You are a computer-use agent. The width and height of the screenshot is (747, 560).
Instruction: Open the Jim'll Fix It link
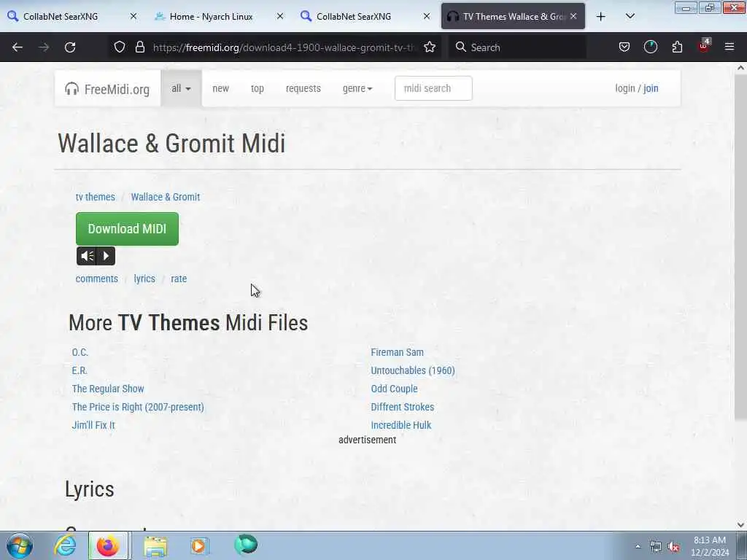(x=93, y=425)
